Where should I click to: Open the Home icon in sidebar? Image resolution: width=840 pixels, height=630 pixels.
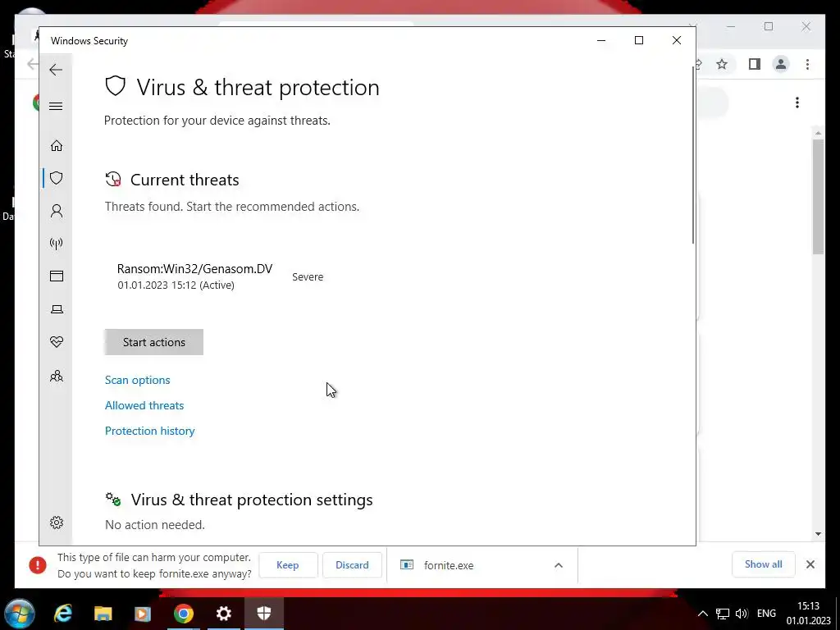pyautogui.click(x=57, y=146)
